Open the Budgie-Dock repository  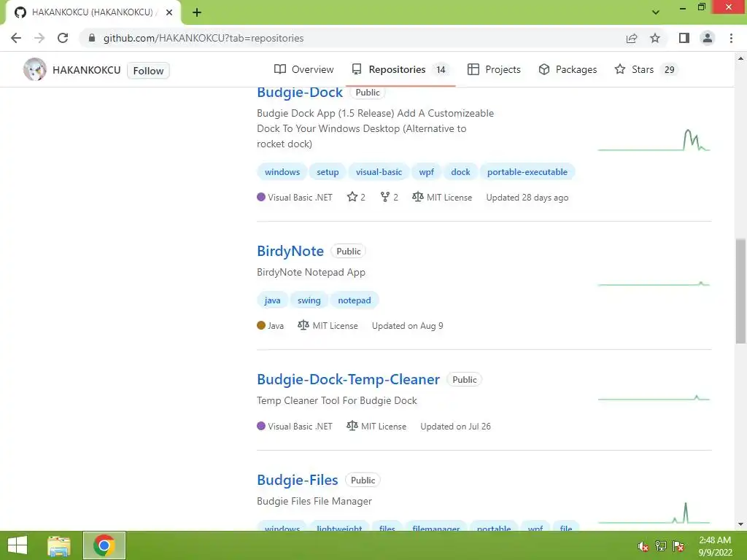point(300,93)
